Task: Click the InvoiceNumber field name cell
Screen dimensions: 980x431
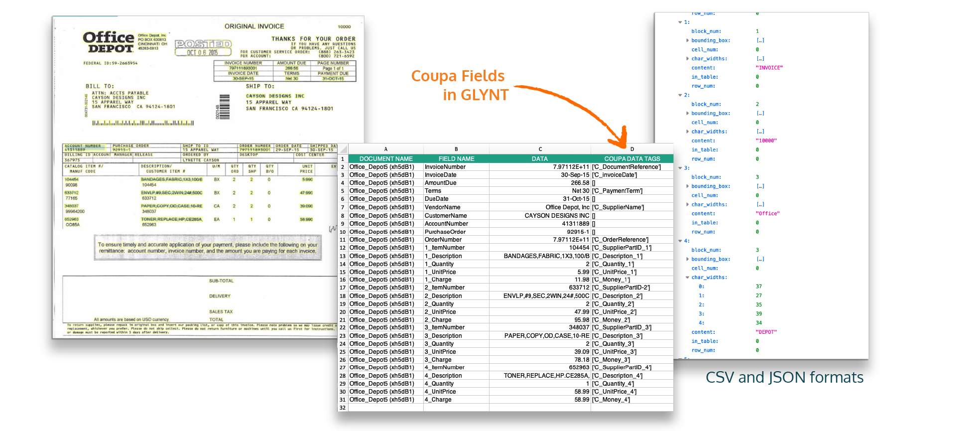Action: pos(445,167)
